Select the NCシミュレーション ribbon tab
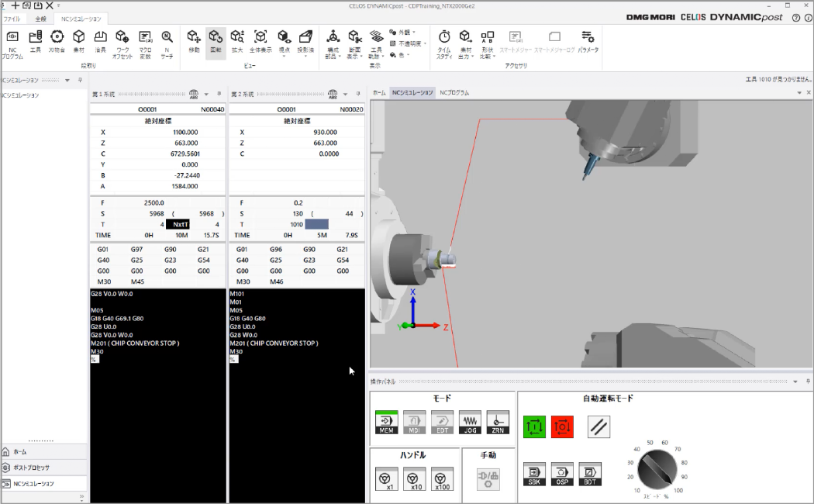 (81, 19)
